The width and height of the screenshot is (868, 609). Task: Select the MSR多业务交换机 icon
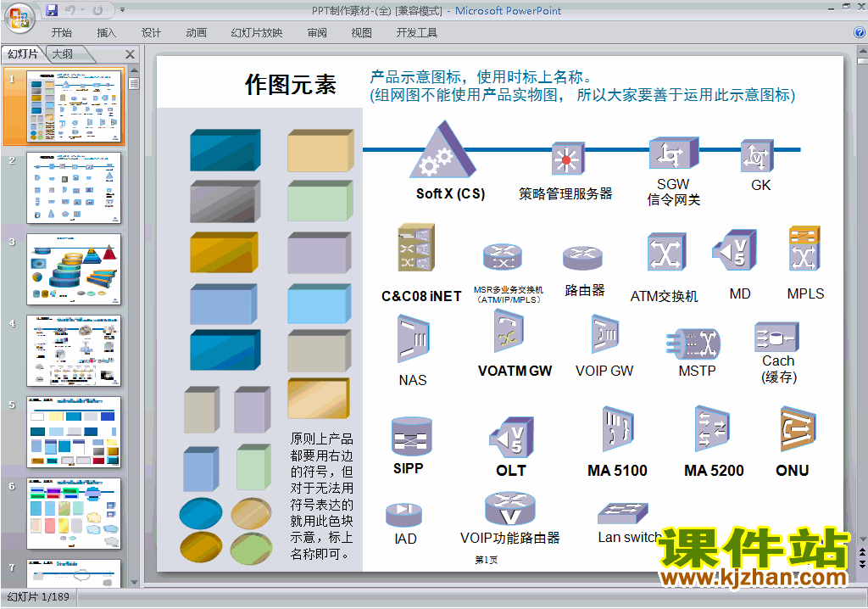(502, 257)
